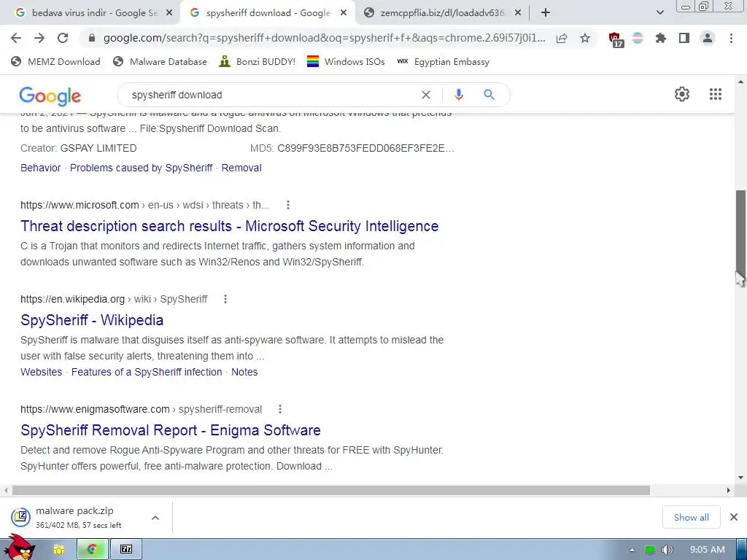Go to Google home via logo

(50, 96)
